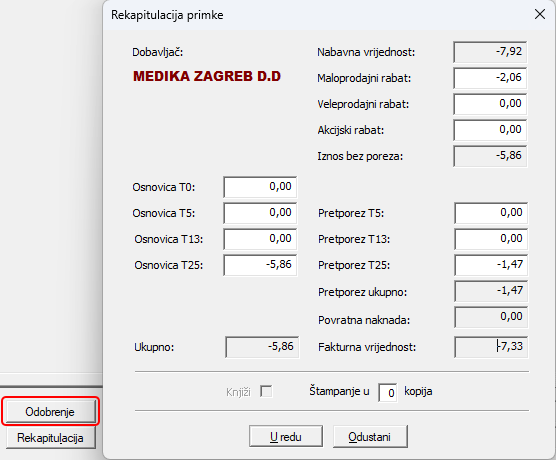This screenshot has height=460, width=556.
Task: Focus the Akcijski rabat field
Action: coord(490,130)
